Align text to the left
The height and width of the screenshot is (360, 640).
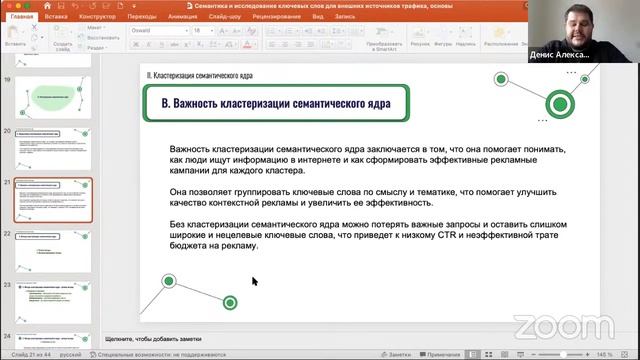272,44
